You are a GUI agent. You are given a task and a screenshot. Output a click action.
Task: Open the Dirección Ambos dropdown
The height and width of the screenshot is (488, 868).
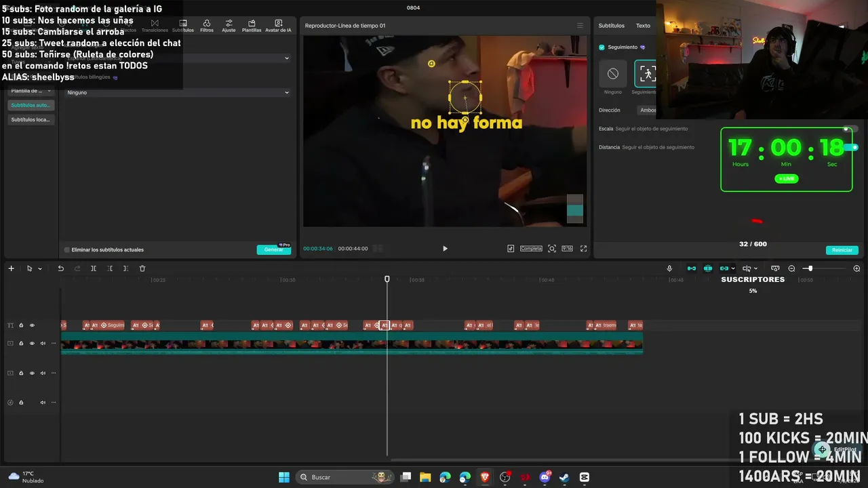pos(648,110)
